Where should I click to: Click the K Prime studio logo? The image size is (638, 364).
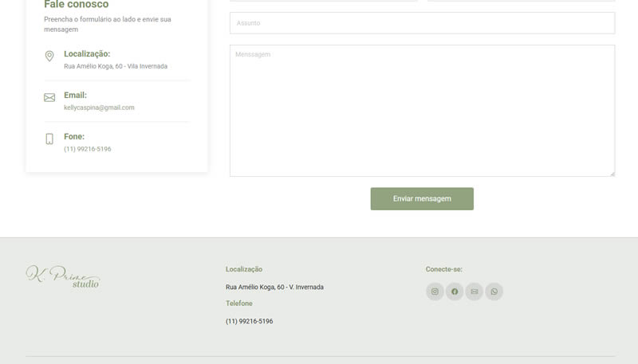tap(63, 276)
